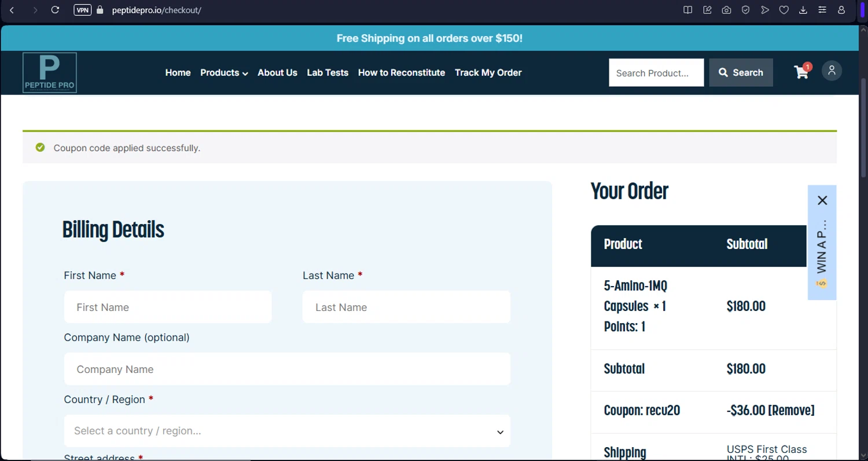Remove the recu20 coupon

(x=790, y=411)
